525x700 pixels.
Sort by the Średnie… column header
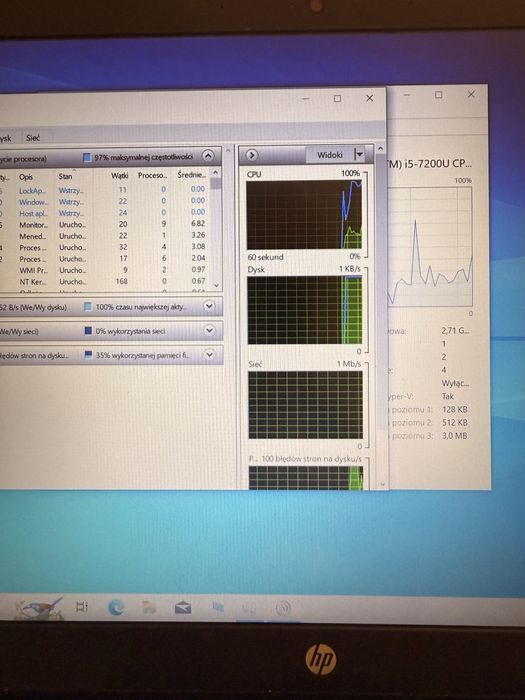[191, 175]
